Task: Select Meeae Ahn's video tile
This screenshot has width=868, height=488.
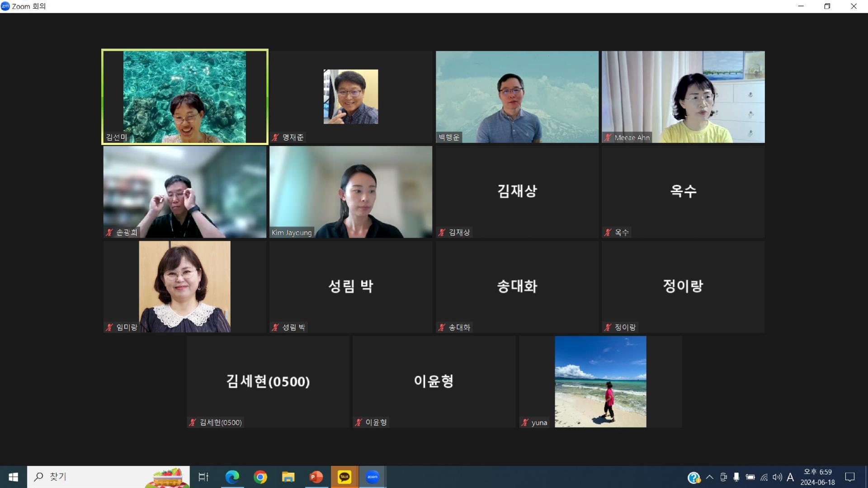Action: coord(683,97)
